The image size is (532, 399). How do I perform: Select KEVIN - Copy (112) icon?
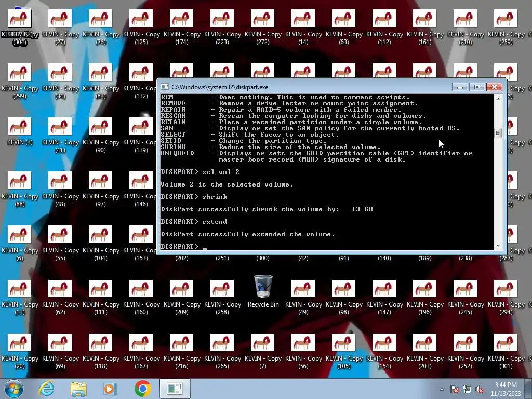384,27
